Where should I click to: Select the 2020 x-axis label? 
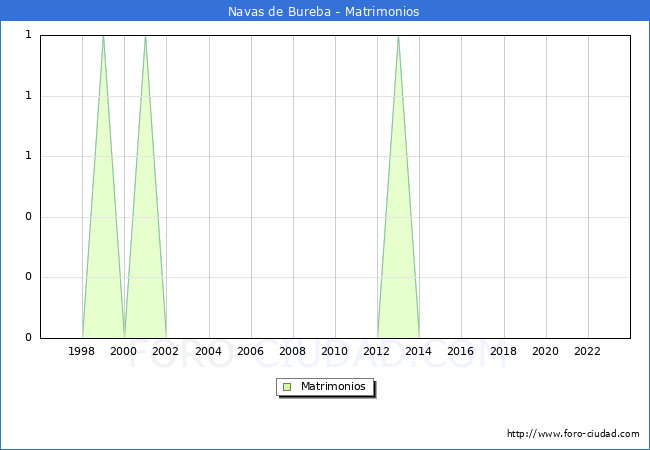(545, 351)
